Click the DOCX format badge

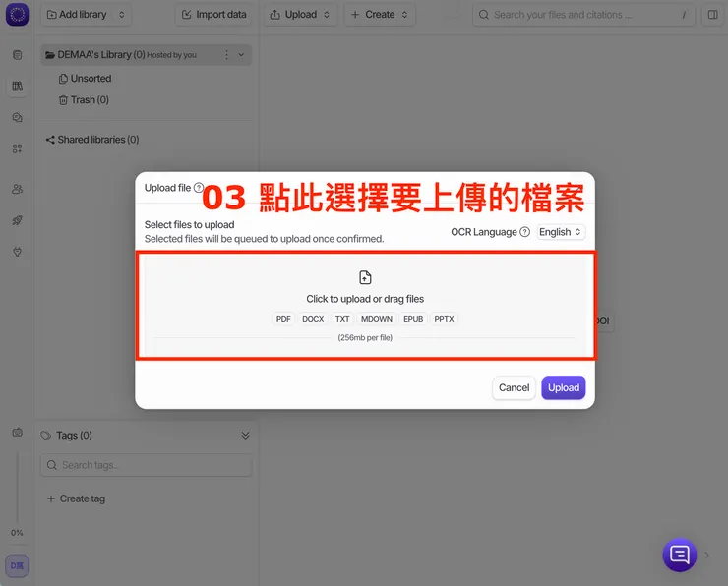[x=313, y=319]
